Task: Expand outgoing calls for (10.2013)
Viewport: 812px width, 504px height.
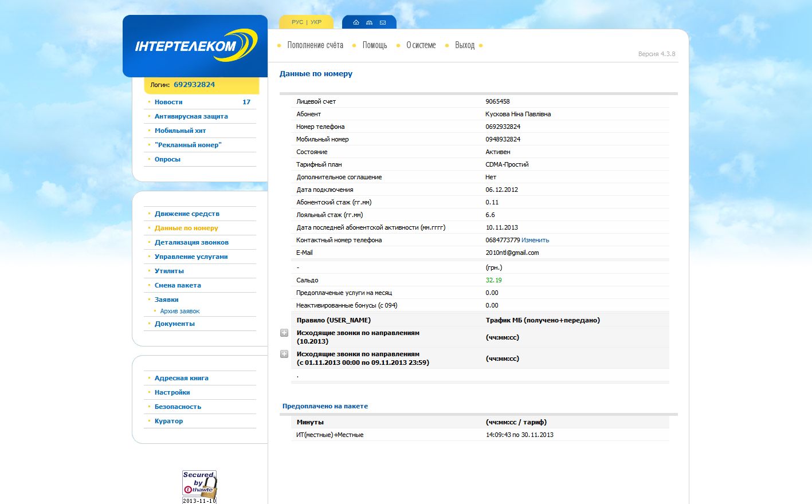Action: click(x=284, y=333)
